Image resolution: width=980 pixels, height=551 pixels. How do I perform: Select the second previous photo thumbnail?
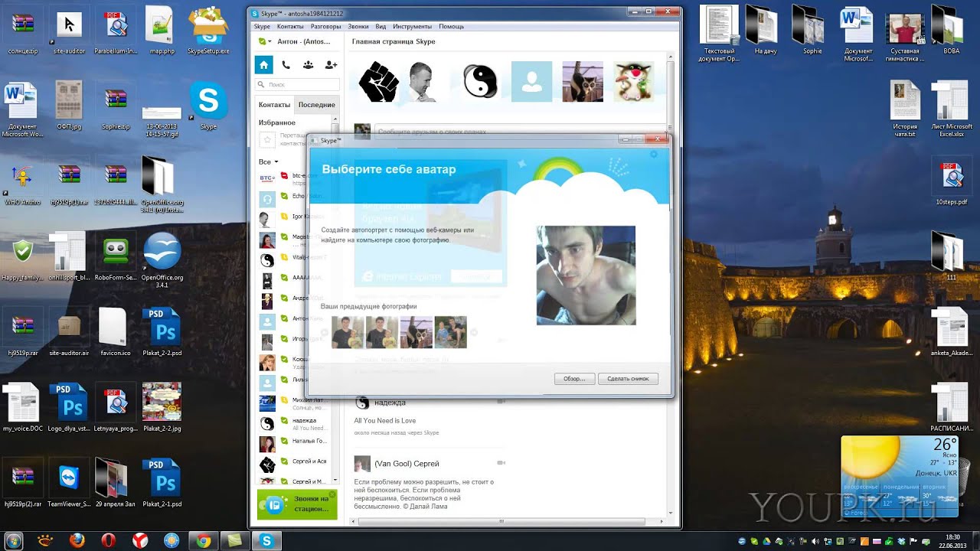382,332
